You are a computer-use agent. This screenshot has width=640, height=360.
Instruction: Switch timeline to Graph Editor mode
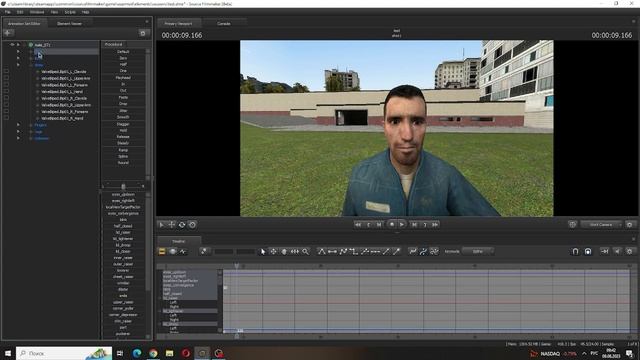(183, 251)
